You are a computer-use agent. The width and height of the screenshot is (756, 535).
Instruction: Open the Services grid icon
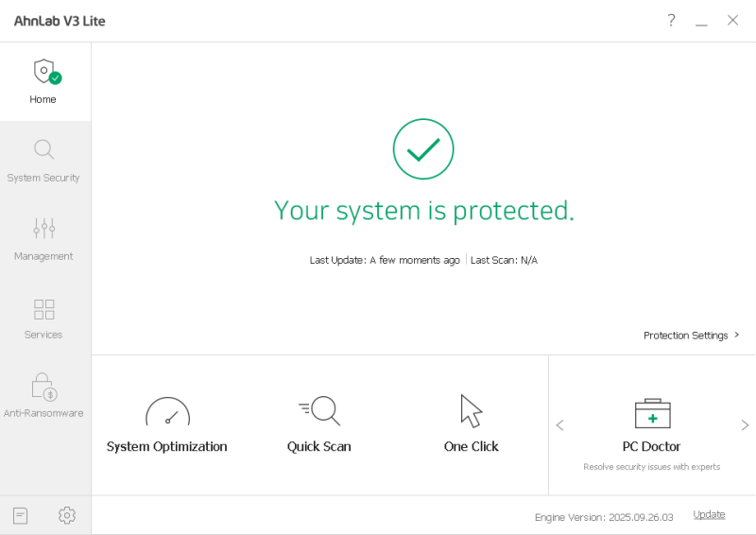[x=44, y=309]
